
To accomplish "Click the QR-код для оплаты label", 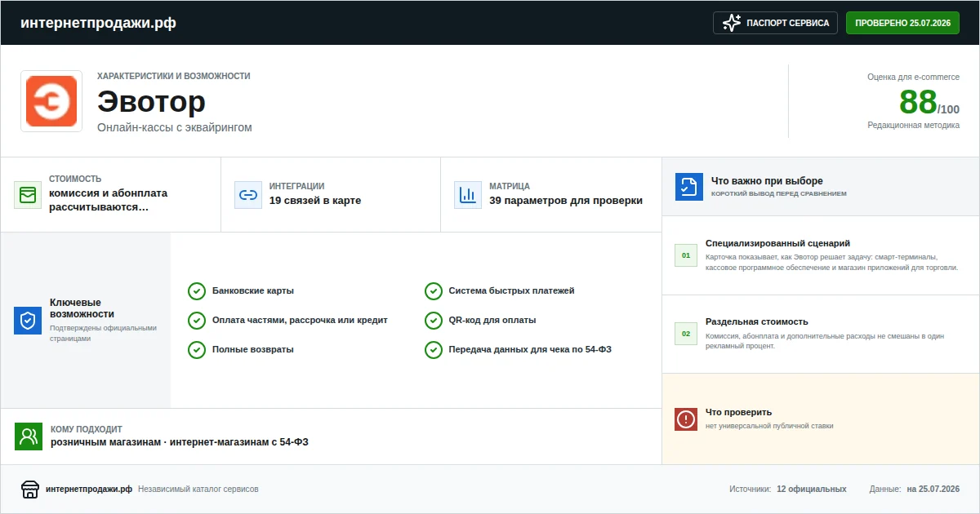I will (x=492, y=321).
